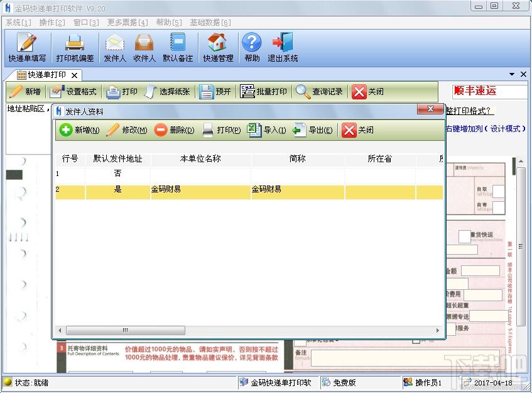This screenshot has width=532, height=393.
Task: Click 选择纸张 choose paper
Action: pyautogui.click(x=167, y=91)
